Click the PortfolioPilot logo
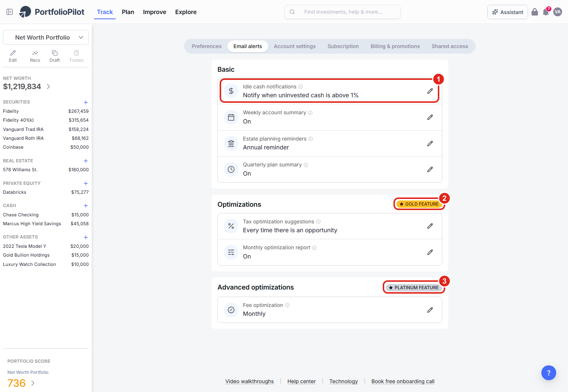This screenshot has height=392, width=568. [x=52, y=12]
